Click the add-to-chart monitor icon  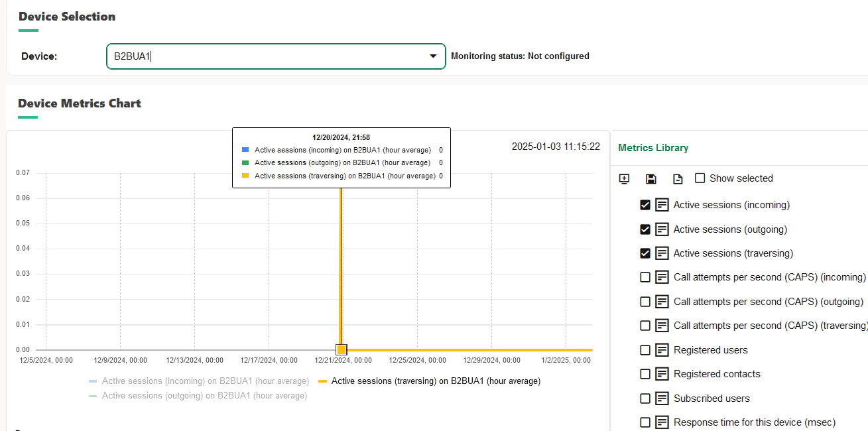(x=624, y=179)
